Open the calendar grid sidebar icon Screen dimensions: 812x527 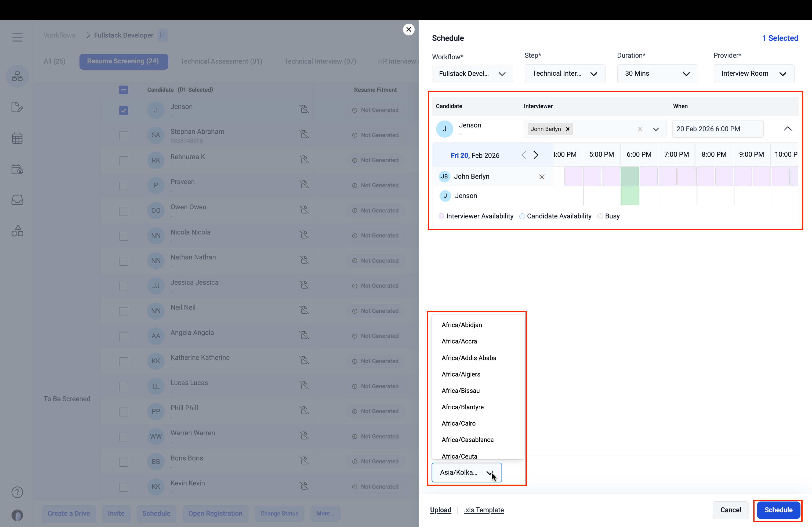[x=17, y=138]
